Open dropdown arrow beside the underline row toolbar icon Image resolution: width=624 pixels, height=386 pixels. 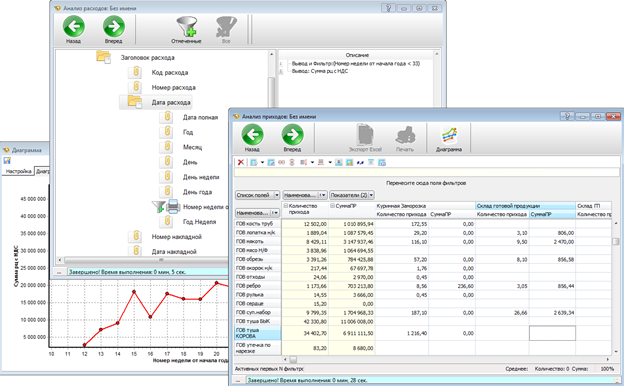[x=330, y=162]
